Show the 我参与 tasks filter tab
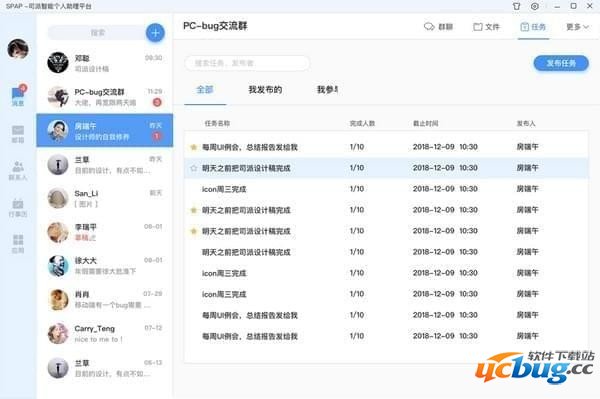Image resolution: width=600 pixels, height=399 pixels. pyautogui.click(x=327, y=90)
